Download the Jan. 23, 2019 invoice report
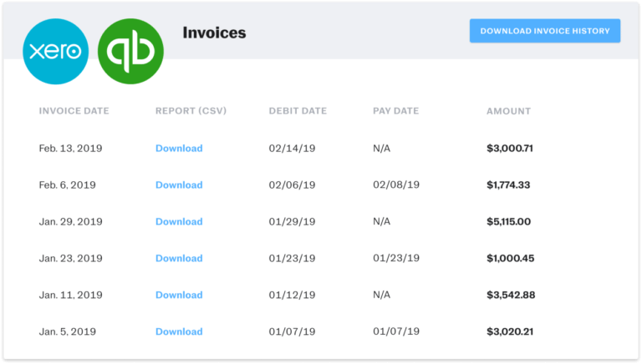The image size is (642, 364). [x=179, y=259]
